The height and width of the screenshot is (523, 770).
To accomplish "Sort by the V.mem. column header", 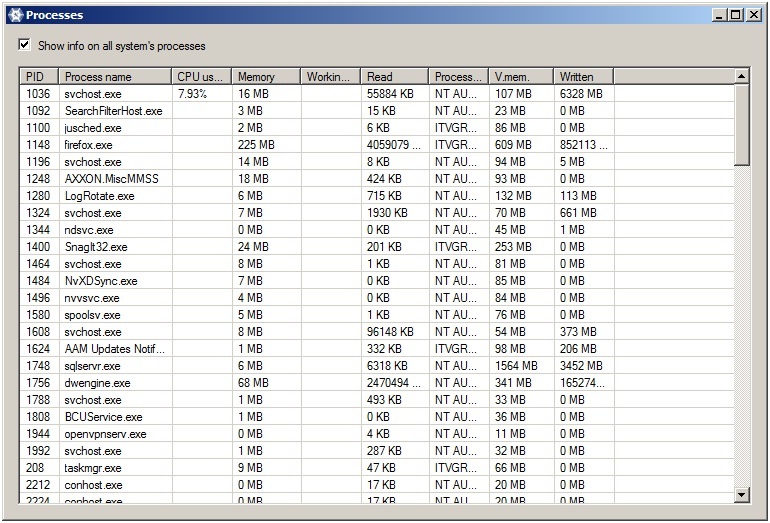I will 520,76.
